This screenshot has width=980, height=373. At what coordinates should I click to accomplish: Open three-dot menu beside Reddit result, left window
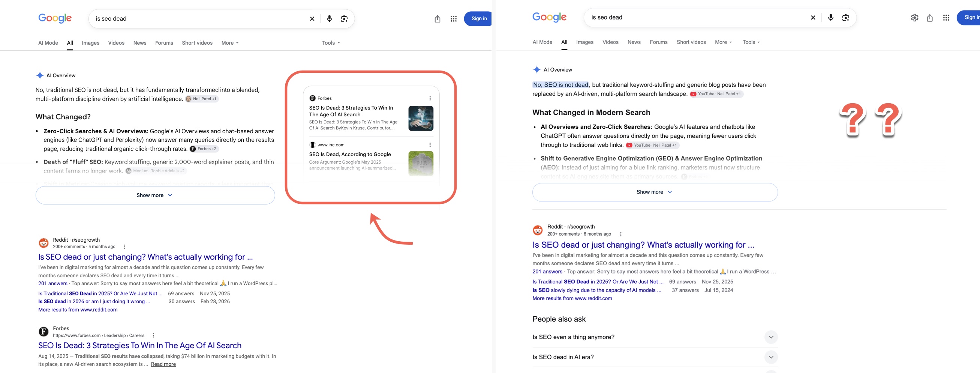coord(124,247)
